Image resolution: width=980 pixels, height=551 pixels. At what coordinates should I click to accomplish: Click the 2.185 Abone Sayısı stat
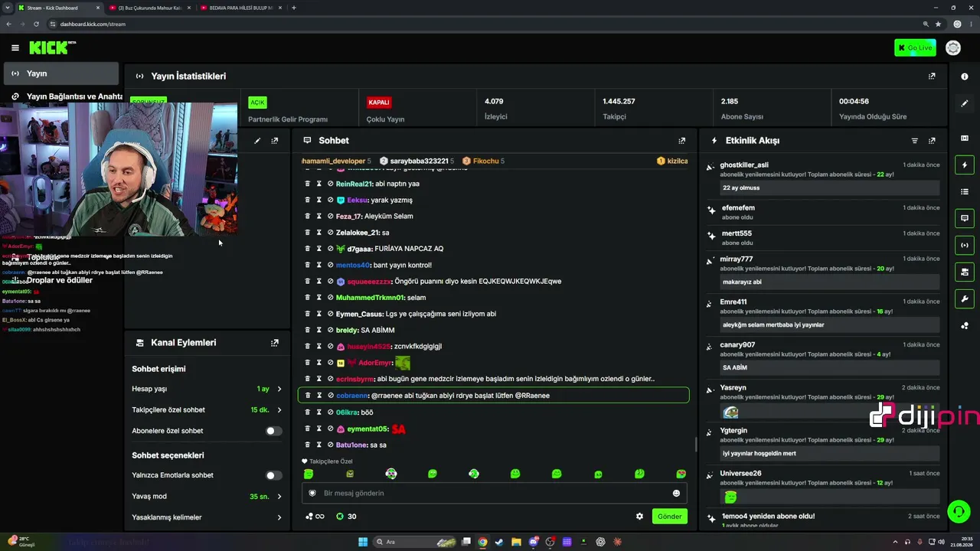pyautogui.click(x=742, y=109)
